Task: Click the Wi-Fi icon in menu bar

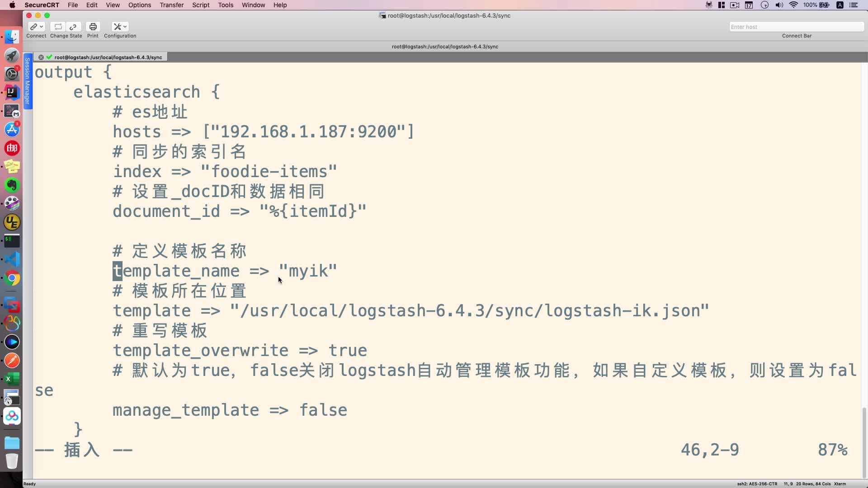Action: coord(793,5)
